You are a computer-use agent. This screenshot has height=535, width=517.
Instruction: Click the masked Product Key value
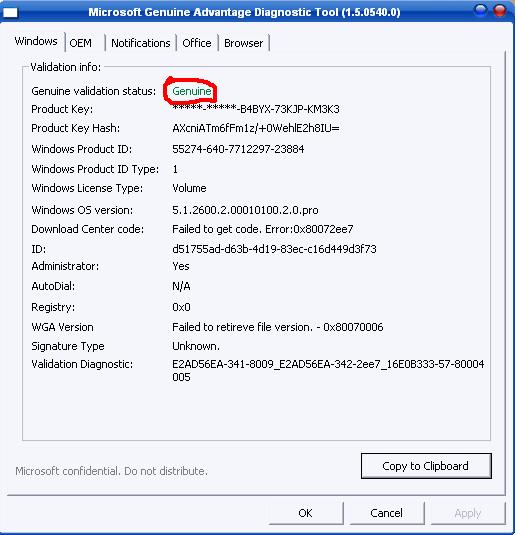256,109
